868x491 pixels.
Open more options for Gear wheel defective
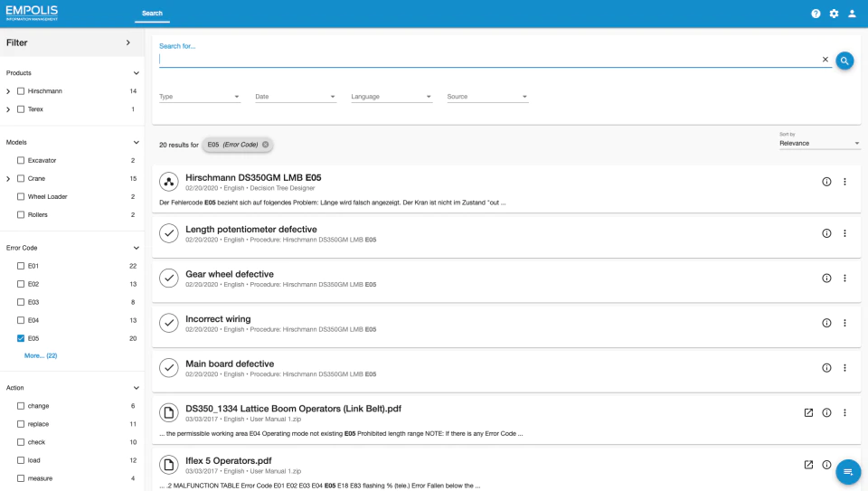coord(844,278)
